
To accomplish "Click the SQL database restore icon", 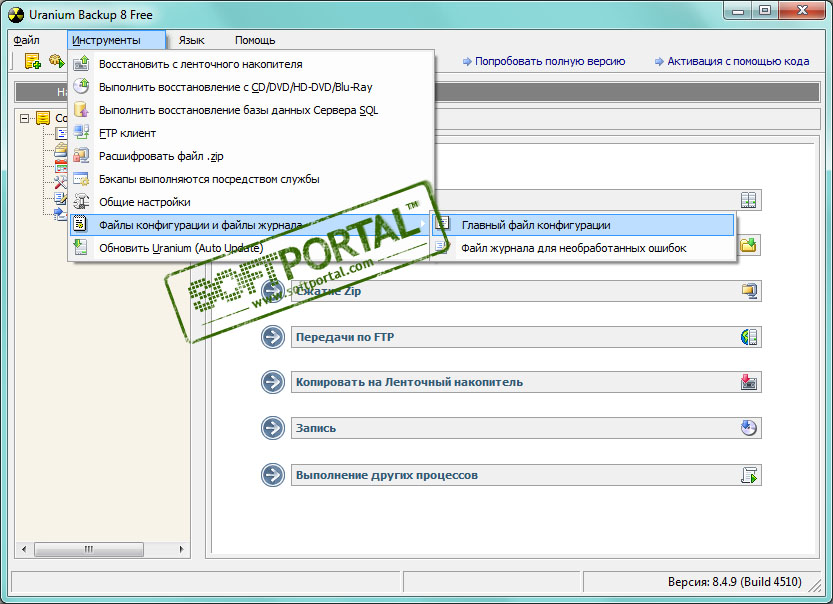I will [81, 110].
